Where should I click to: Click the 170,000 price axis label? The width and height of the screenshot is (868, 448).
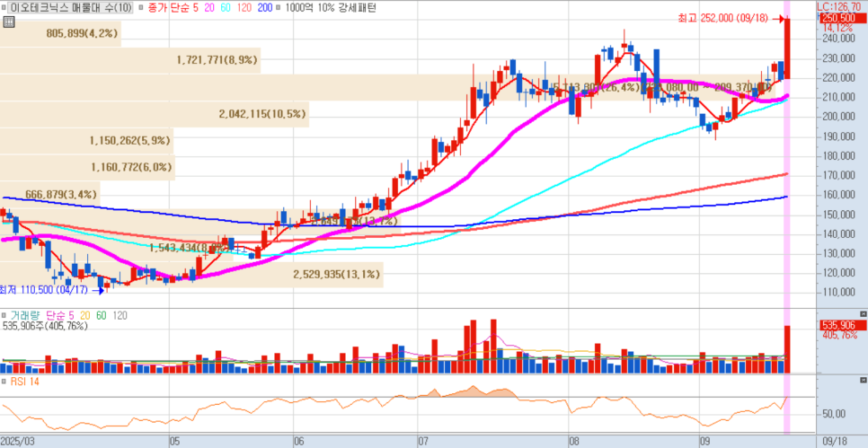click(x=837, y=175)
